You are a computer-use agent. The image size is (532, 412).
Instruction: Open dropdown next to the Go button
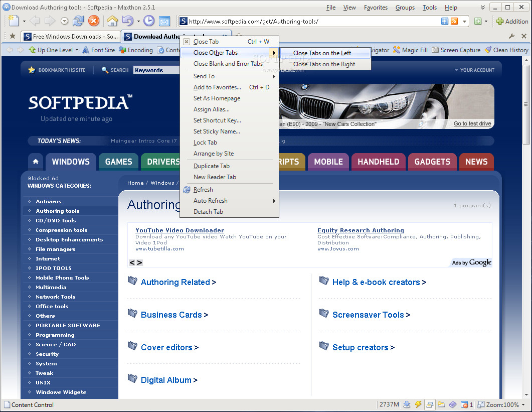point(486,22)
